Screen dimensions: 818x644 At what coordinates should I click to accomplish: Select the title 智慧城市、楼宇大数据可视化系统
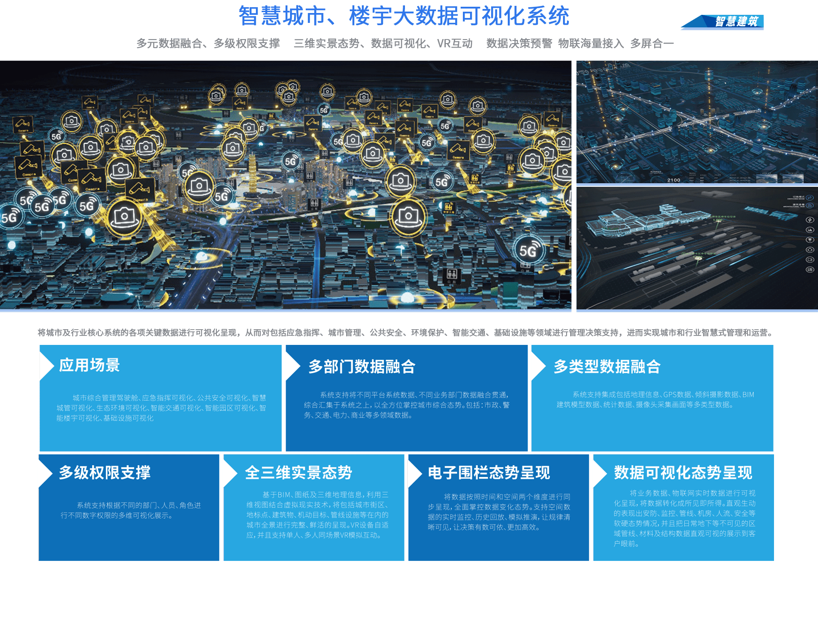pyautogui.click(x=404, y=16)
